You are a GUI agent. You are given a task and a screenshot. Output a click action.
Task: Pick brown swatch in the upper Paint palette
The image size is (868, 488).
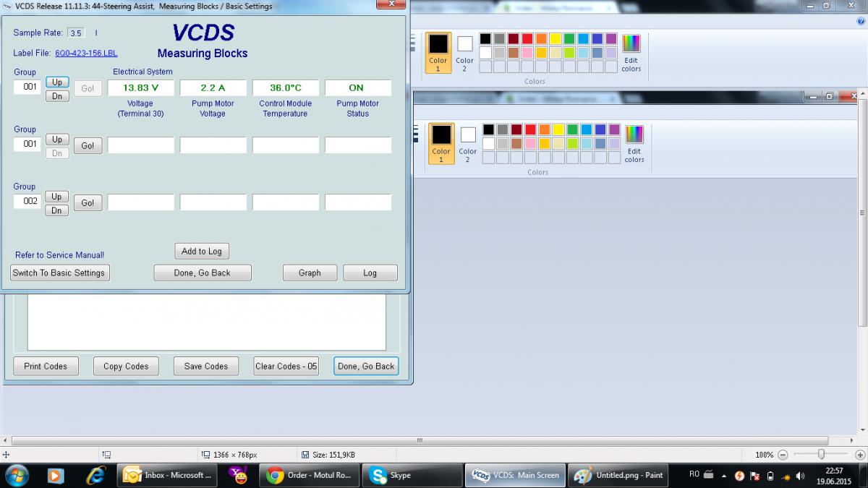pos(514,53)
